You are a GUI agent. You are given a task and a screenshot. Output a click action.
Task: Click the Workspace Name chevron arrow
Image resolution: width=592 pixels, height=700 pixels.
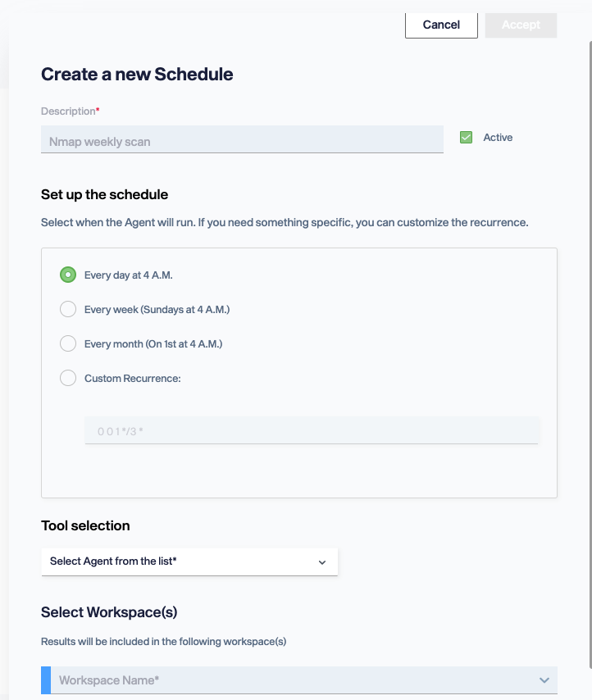click(x=544, y=680)
